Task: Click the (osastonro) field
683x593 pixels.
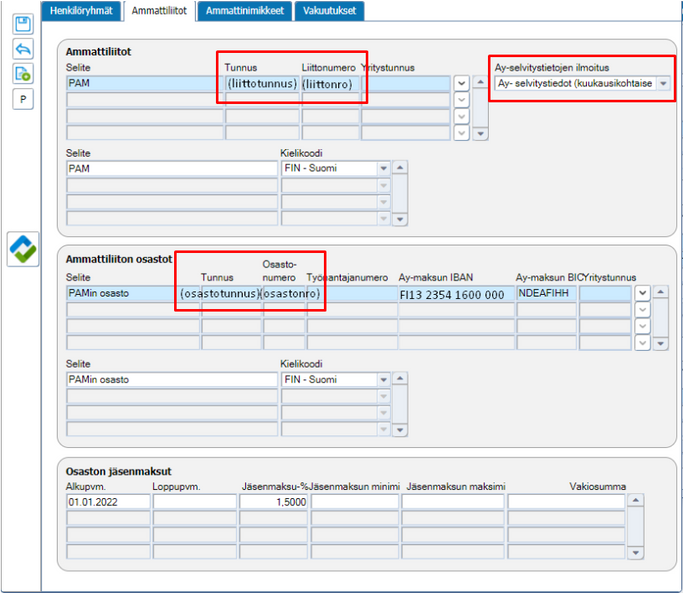Action: (x=284, y=293)
